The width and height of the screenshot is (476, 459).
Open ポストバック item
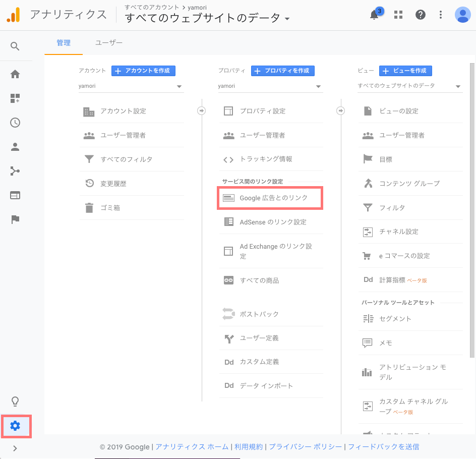coord(271,314)
